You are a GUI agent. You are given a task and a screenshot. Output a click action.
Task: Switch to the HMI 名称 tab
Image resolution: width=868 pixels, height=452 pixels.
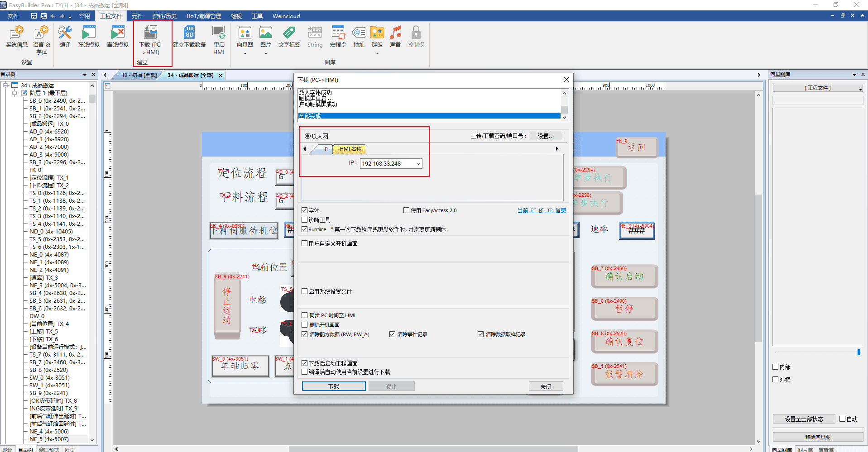[x=350, y=149]
